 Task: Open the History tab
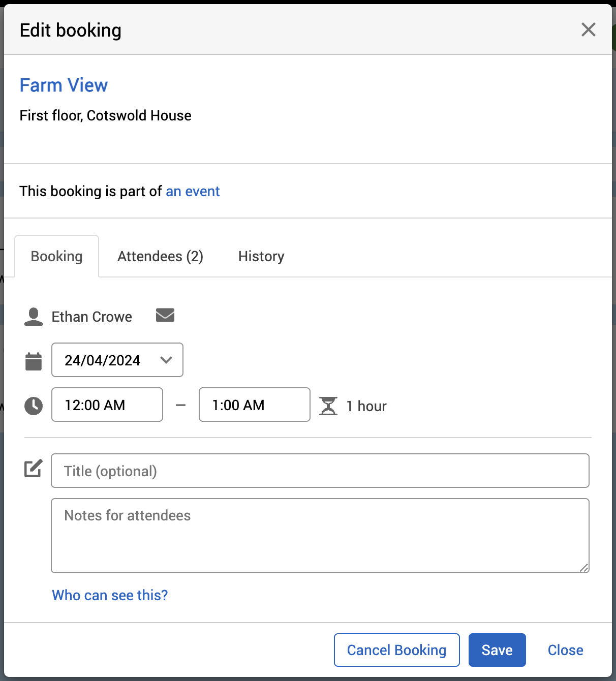click(261, 257)
